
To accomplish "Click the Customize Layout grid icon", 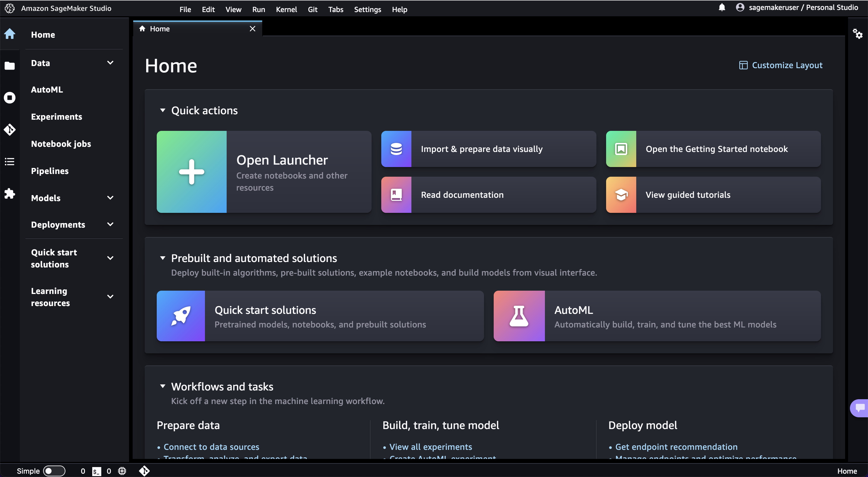I will coord(743,65).
